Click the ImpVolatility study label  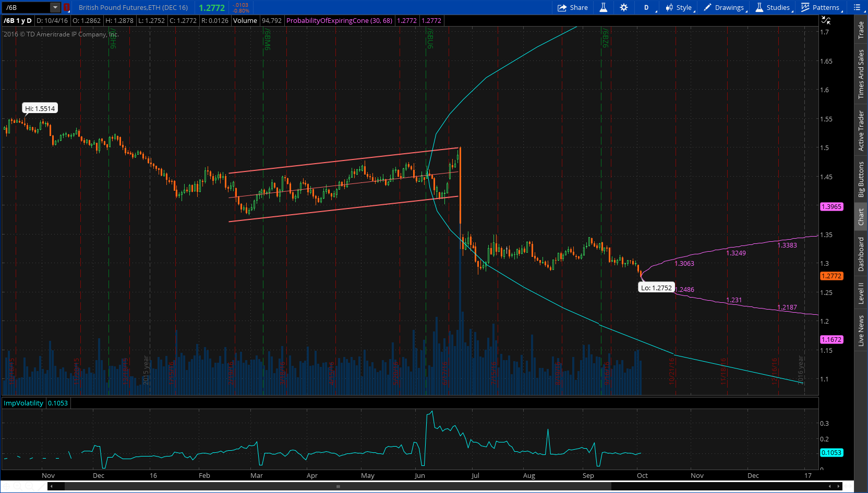23,403
